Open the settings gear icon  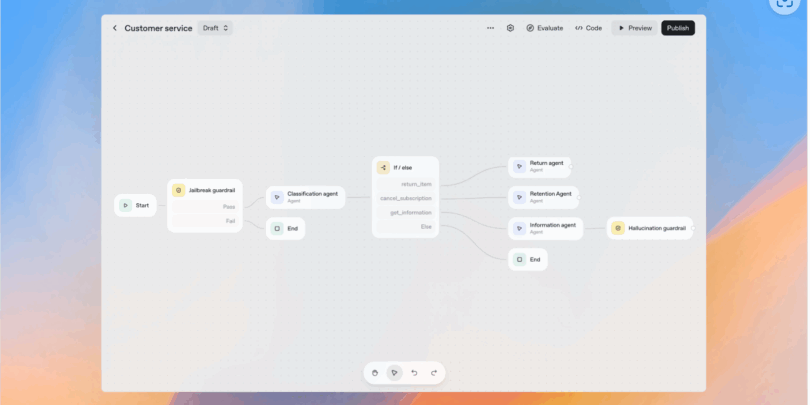click(x=510, y=28)
